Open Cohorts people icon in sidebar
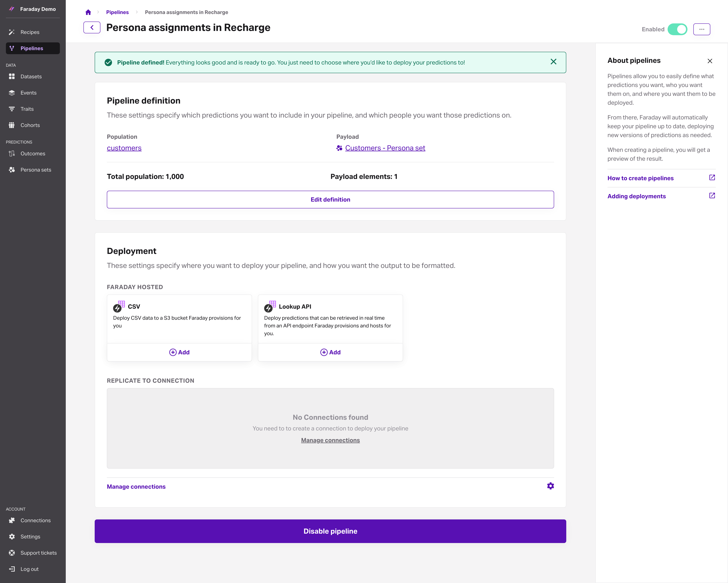 coord(12,125)
